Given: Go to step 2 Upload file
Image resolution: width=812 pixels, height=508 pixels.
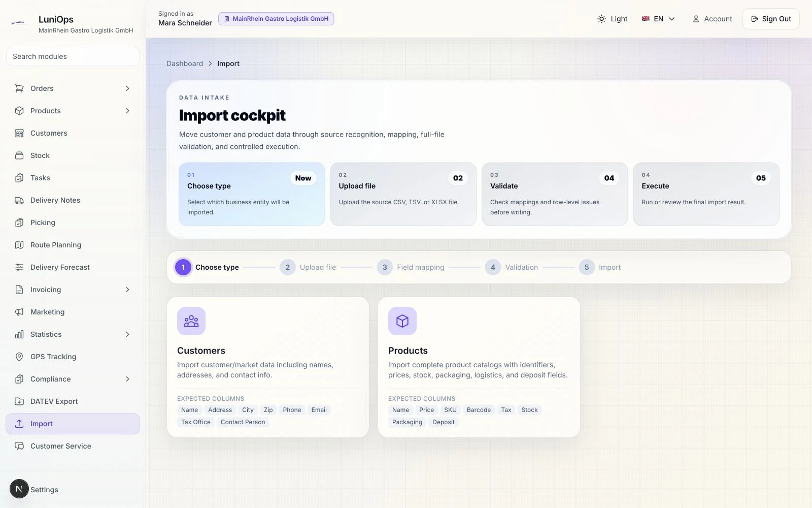Looking at the screenshot, I should tap(308, 267).
